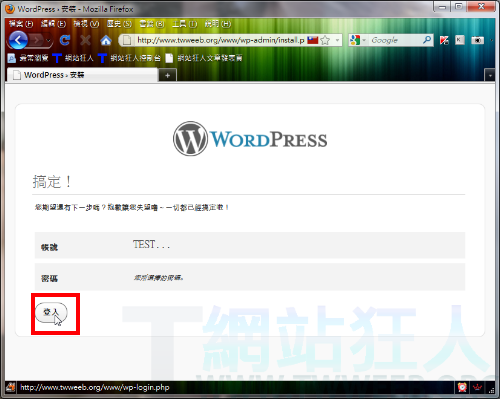The width and height of the screenshot is (500, 399).
Task: Open the address bar history dropdown
Action: click(337, 40)
